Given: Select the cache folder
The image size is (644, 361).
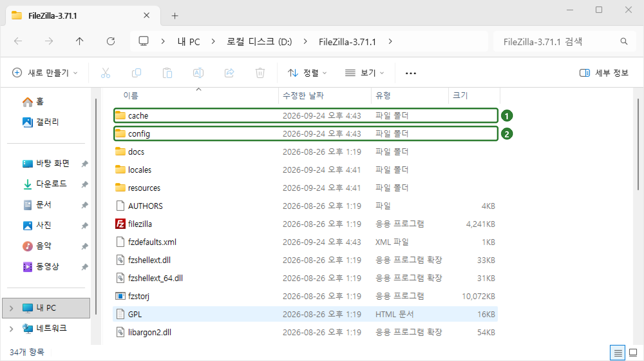Looking at the screenshot, I should 305,115.
